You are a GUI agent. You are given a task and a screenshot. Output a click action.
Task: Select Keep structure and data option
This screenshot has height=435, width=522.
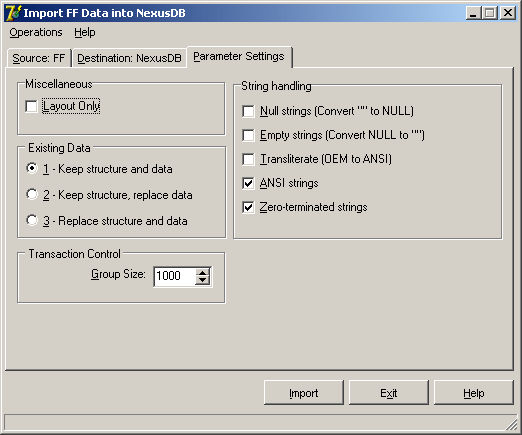(32, 168)
